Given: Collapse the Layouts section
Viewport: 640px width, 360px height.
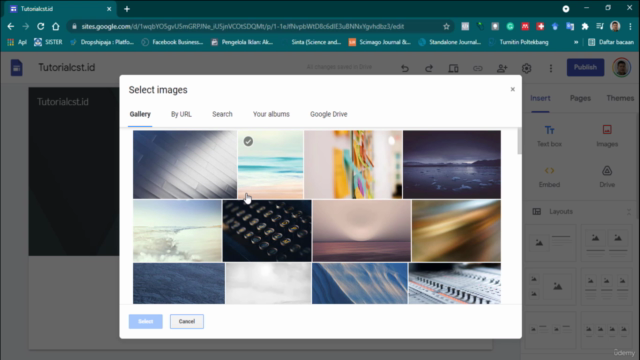Looking at the screenshot, I should tap(629, 211).
